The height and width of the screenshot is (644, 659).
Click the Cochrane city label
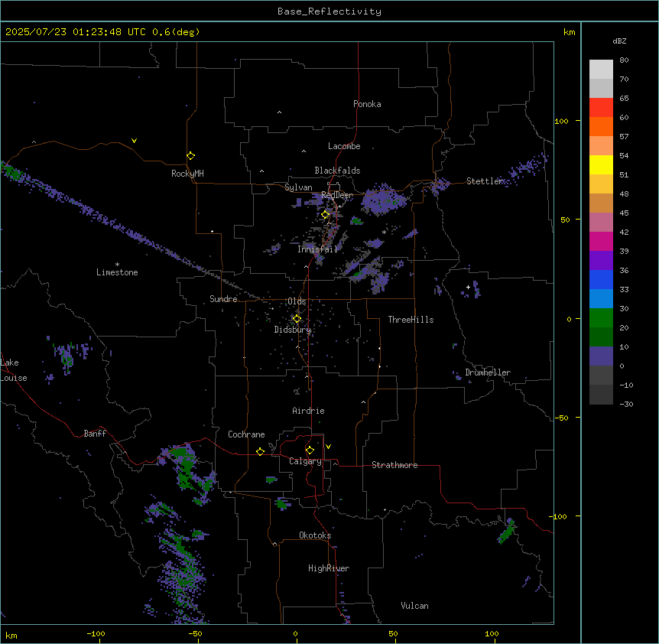246,434
